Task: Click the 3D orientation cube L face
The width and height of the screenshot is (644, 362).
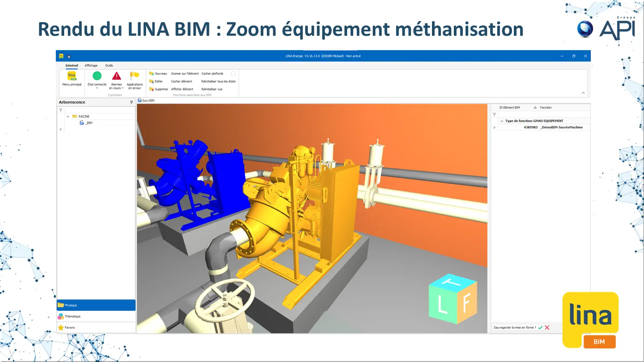Action: (443, 304)
